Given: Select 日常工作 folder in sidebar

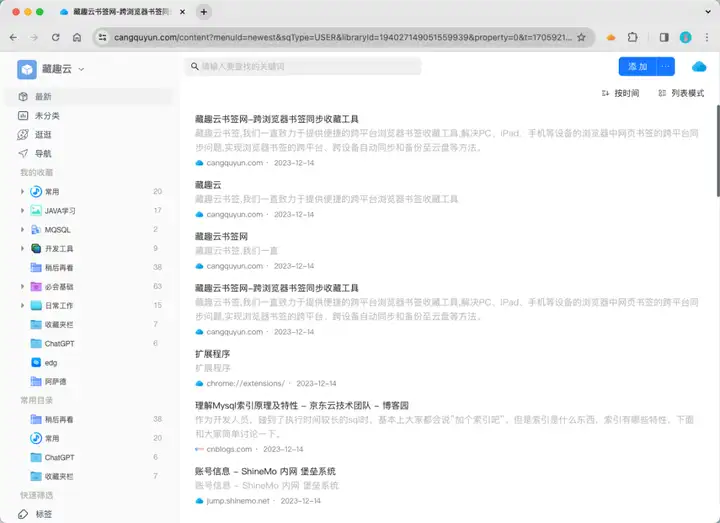Looking at the screenshot, I should 59,305.
